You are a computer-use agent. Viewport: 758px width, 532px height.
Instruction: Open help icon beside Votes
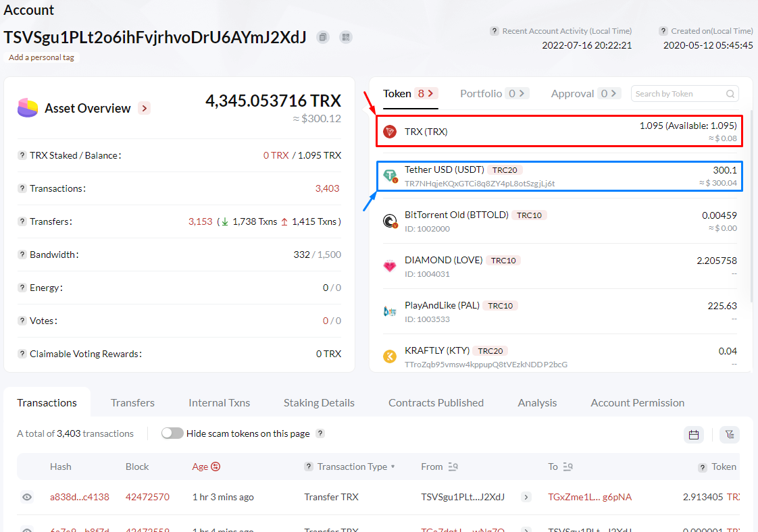(x=22, y=321)
